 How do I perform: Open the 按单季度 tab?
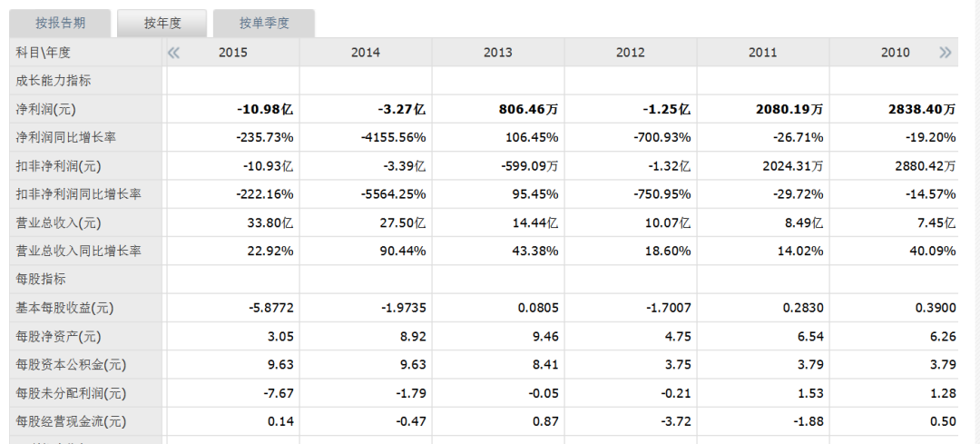tap(264, 24)
